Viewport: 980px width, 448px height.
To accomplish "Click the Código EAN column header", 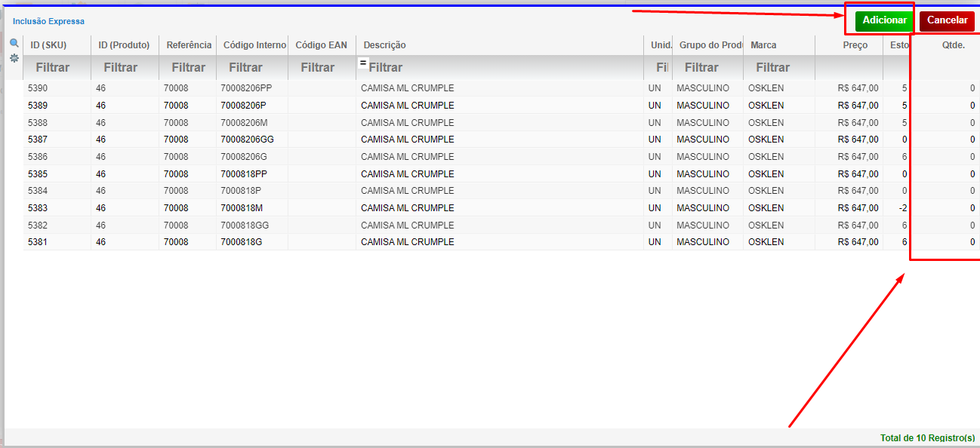I will [321, 45].
